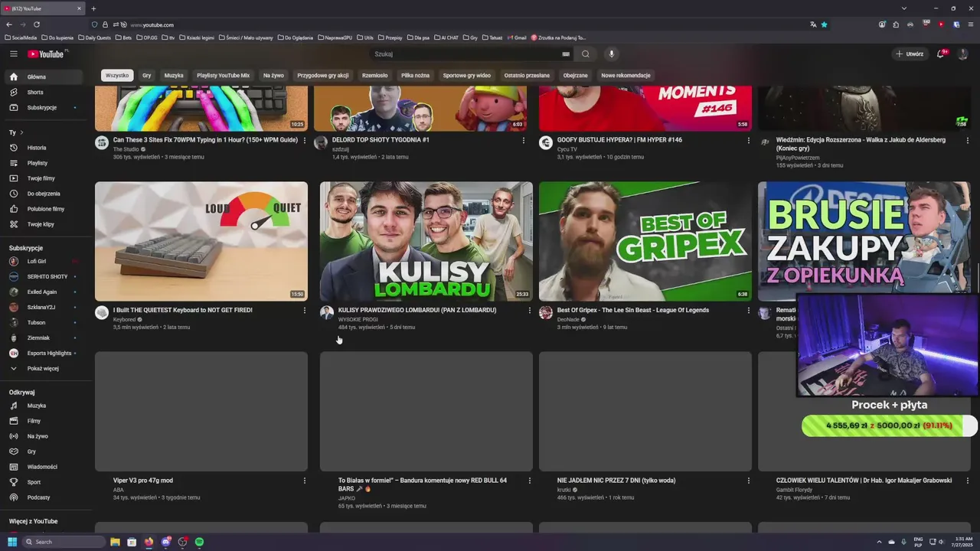Open Shorts in the sidebar

(42, 92)
